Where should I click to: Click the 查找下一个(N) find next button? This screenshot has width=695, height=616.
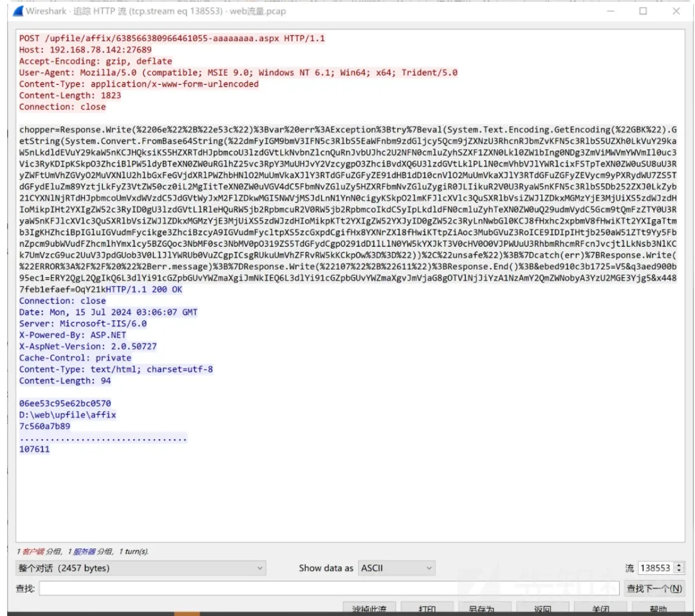(x=654, y=588)
